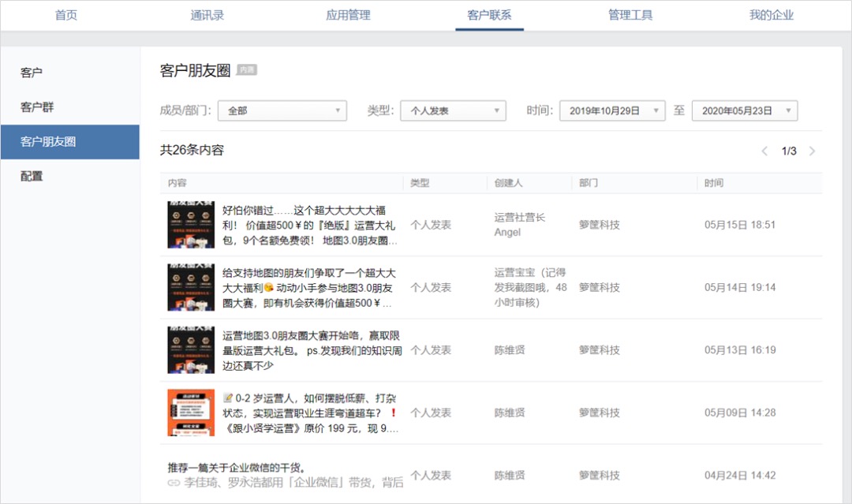
Task: Click 内容 column header
Action: pyautogui.click(x=177, y=183)
